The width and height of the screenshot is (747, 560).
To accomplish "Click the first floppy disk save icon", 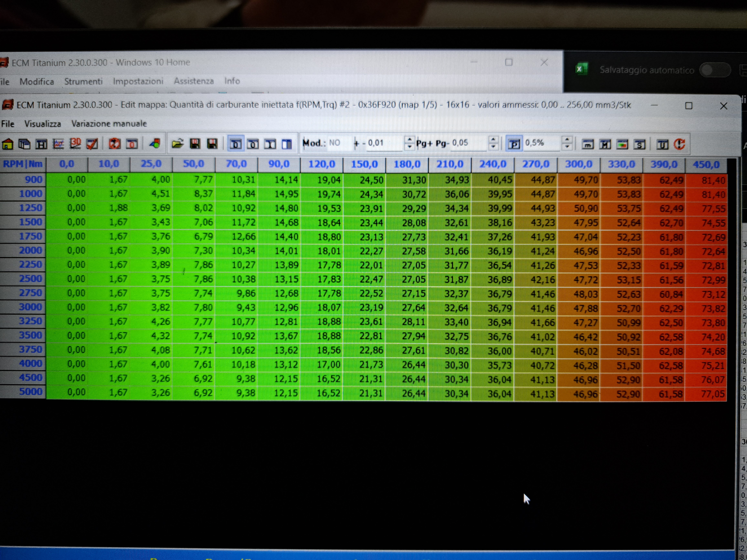I will point(195,144).
